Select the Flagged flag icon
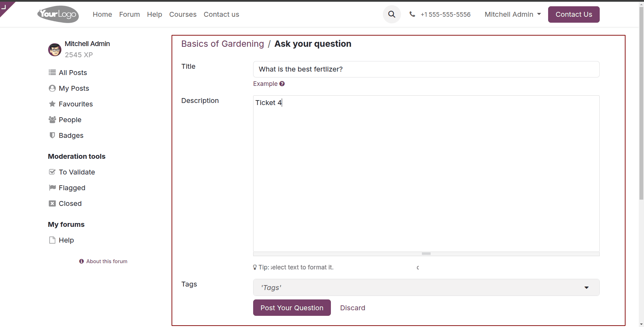644x327 pixels. pos(52,187)
